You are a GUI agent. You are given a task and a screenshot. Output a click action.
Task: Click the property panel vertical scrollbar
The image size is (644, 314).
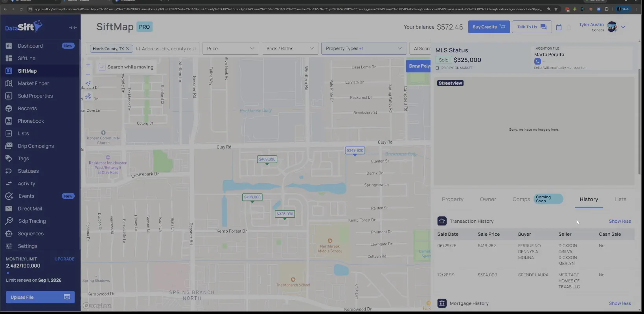(x=639, y=122)
